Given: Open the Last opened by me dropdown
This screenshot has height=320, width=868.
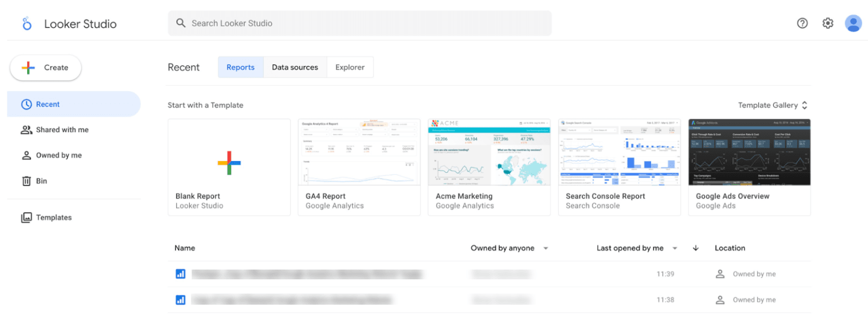Looking at the screenshot, I should (x=636, y=248).
